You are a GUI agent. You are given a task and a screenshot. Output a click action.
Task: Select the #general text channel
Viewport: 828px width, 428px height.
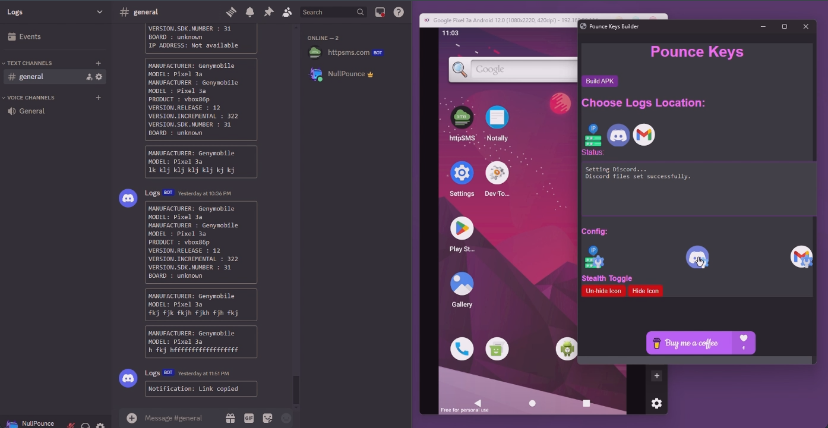(x=55, y=77)
